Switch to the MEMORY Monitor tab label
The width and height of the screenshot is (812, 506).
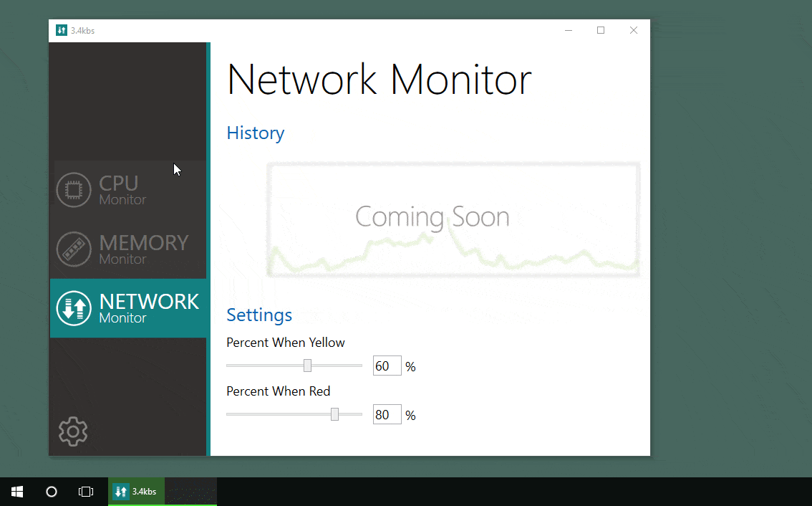[x=143, y=249]
